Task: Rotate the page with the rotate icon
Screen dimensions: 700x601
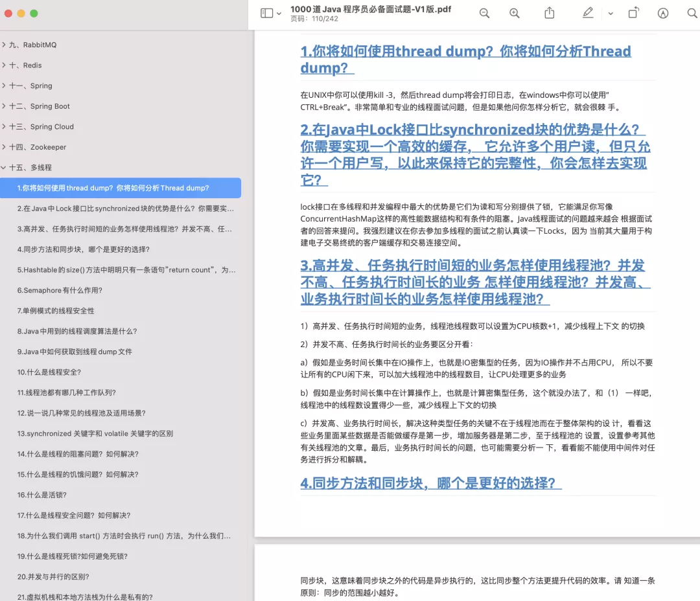Action: [633, 13]
